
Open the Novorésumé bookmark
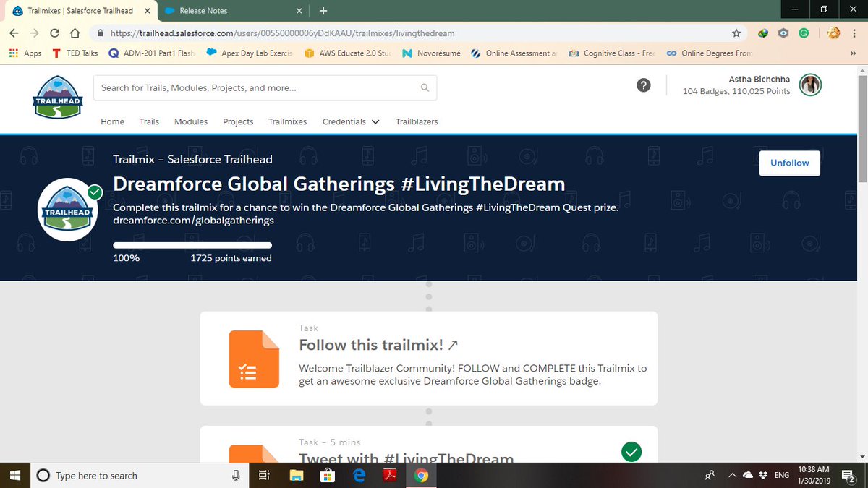tap(432, 53)
